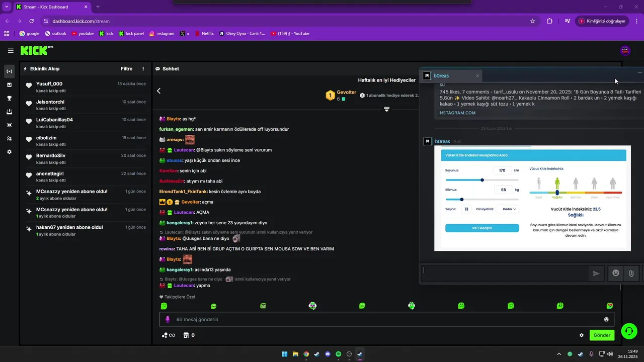The height and width of the screenshot is (362, 644).
Task: Reload the dashboard page
Action: [32, 21]
